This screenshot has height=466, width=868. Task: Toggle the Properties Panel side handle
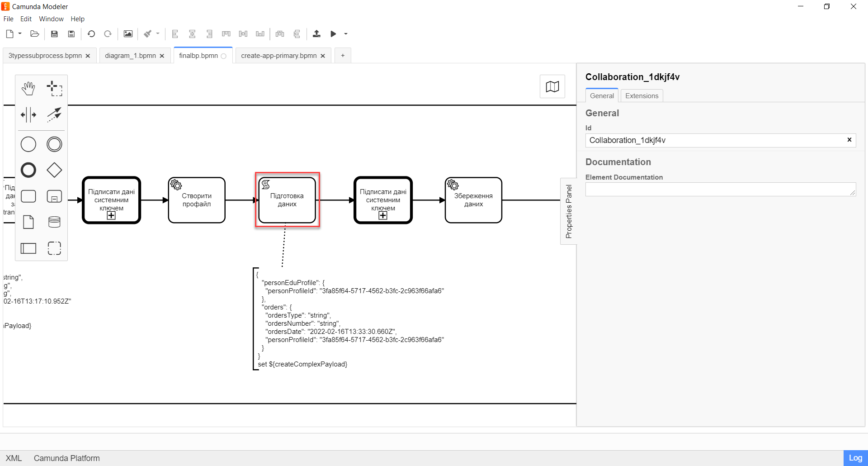[568, 211]
